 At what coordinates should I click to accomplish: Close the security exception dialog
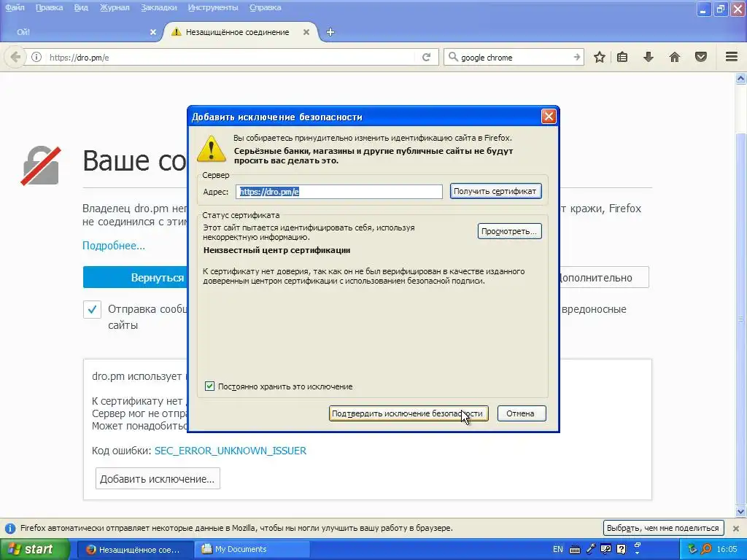[x=549, y=117]
